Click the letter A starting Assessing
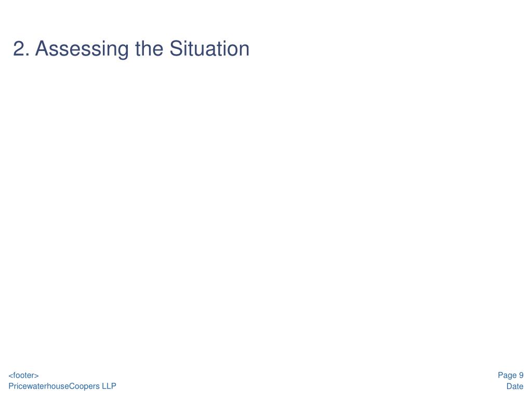Image resolution: width=532 pixels, height=399 pixels. click(42, 48)
